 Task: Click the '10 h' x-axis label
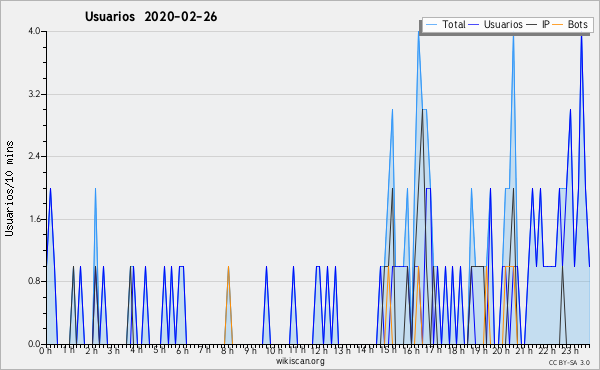pyautogui.click(x=274, y=351)
